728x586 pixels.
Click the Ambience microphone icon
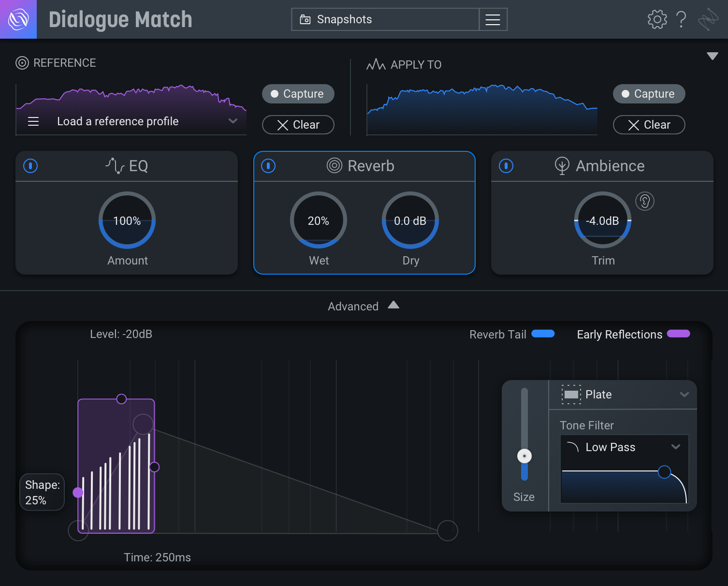click(561, 166)
